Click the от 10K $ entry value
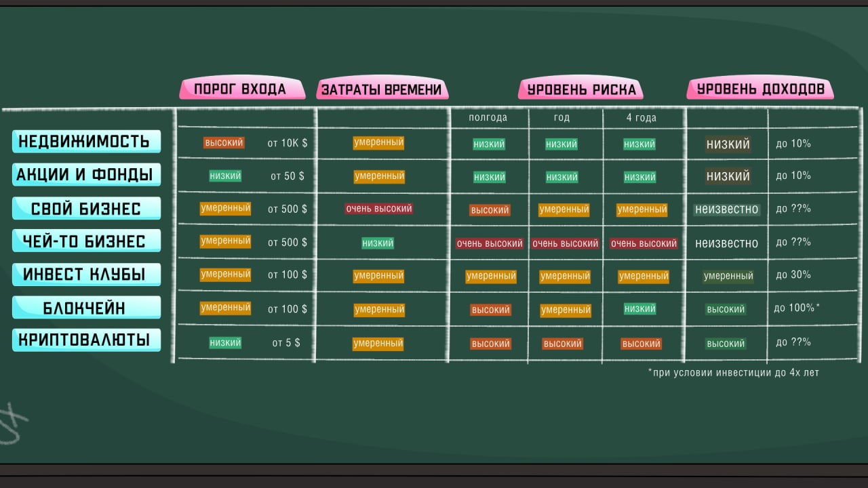Image resolution: width=868 pixels, height=488 pixels. click(288, 144)
